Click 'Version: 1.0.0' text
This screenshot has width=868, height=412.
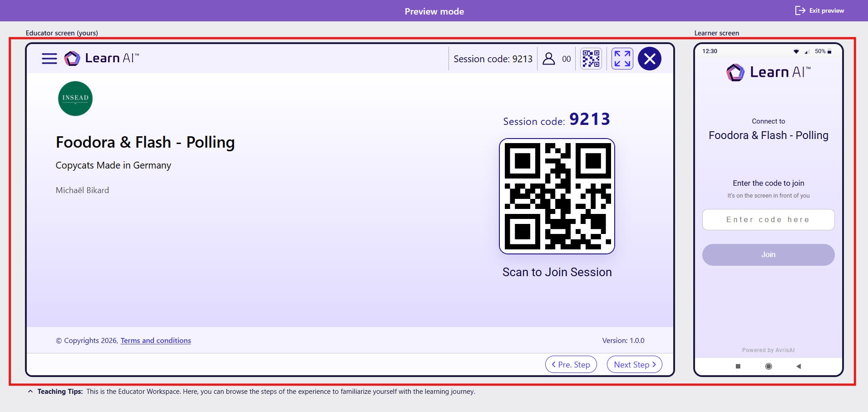click(x=623, y=341)
